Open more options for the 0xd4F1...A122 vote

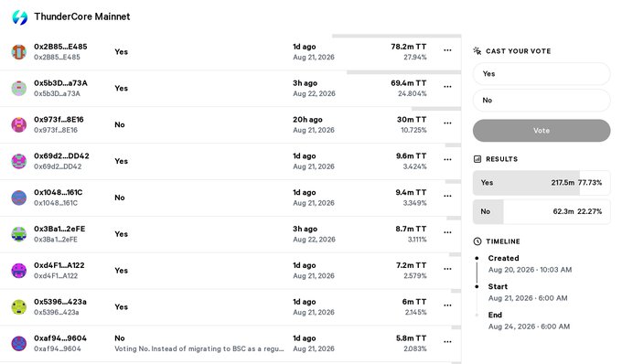pos(447,269)
